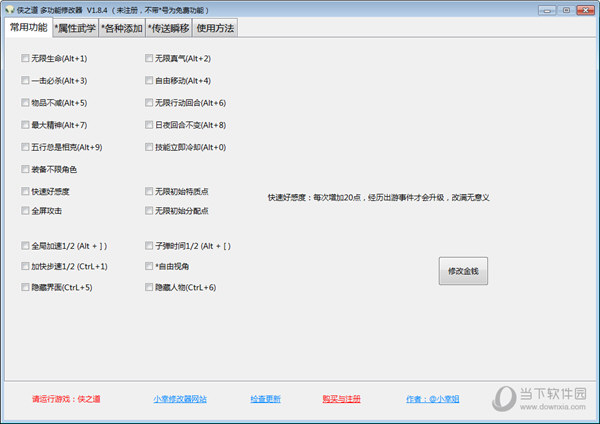
Task: Check 隐藏人物(Ctrl+6)
Action: [149, 287]
